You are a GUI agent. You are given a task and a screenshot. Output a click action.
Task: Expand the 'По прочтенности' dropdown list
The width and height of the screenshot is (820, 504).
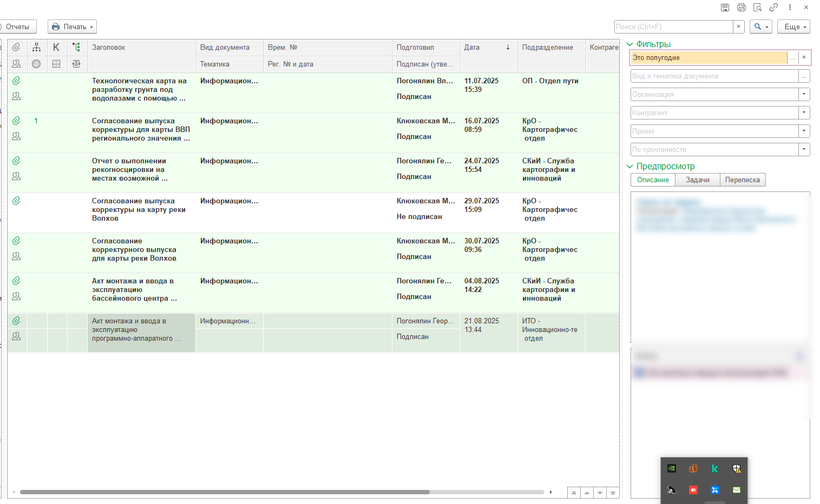(804, 149)
